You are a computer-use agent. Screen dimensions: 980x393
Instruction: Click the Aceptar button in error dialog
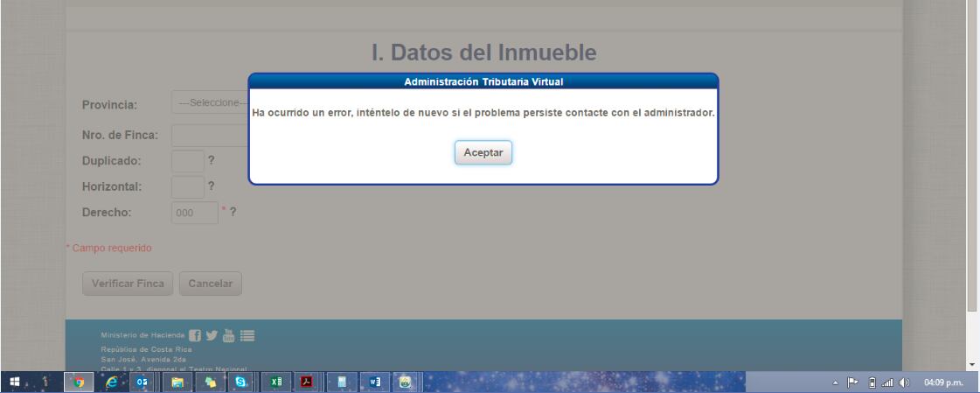pos(483,152)
